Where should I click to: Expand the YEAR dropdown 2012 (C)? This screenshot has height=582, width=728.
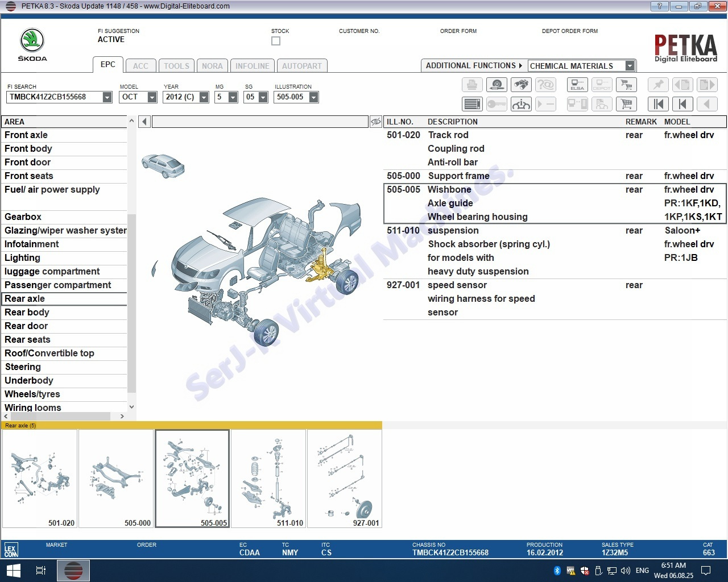pyautogui.click(x=204, y=97)
